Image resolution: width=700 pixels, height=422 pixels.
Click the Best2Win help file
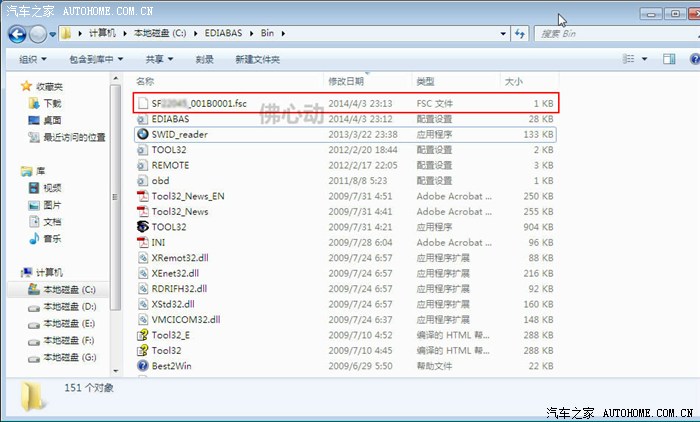(x=174, y=366)
